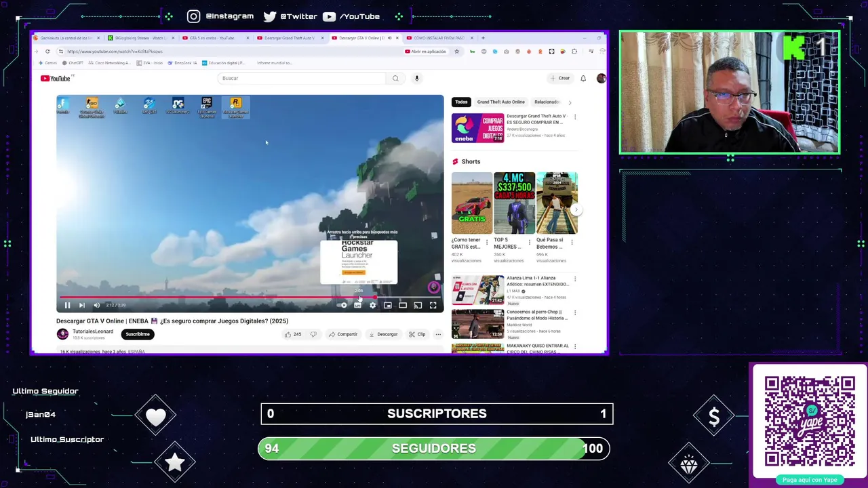The image size is (868, 488).
Task: Activate miniplayer mode icon
Action: coord(388,306)
